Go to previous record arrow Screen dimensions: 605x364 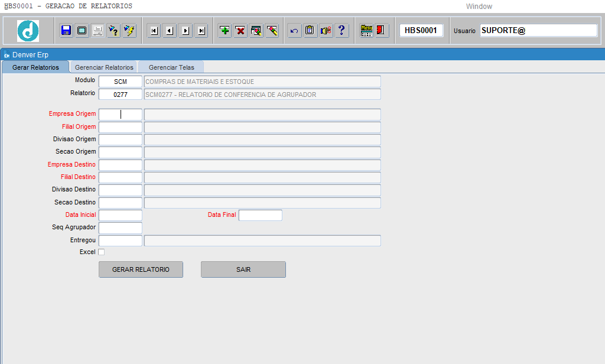[x=170, y=31]
